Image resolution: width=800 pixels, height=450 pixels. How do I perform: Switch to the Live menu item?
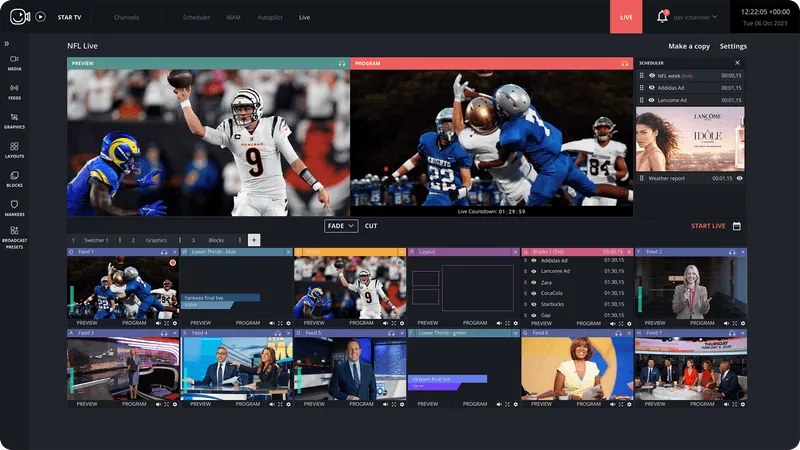pyautogui.click(x=305, y=17)
